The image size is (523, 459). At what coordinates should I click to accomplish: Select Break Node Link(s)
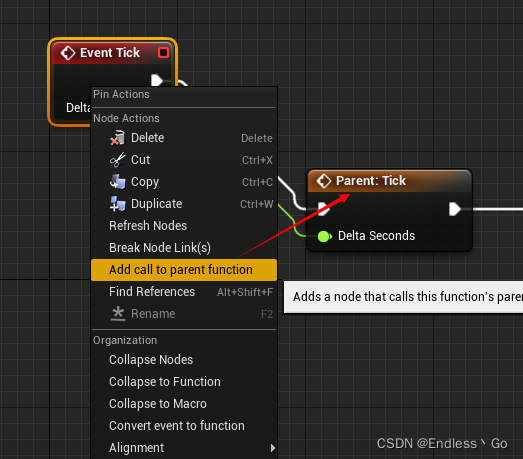[x=184, y=248]
